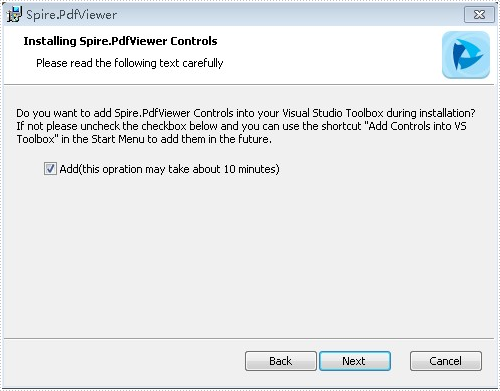500x391 pixels.
Task: Click 'Please read the following text carefully' subtitle
Action: point(130,63)
